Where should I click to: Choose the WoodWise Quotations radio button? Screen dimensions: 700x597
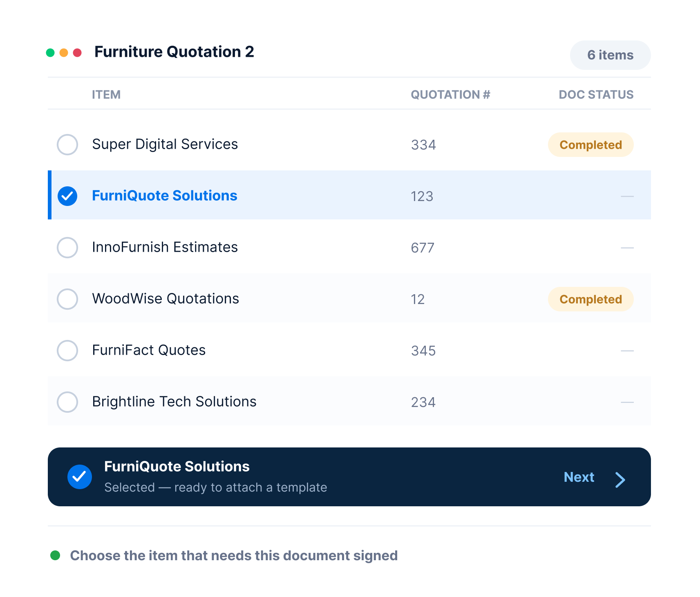(x=67, y=299)
